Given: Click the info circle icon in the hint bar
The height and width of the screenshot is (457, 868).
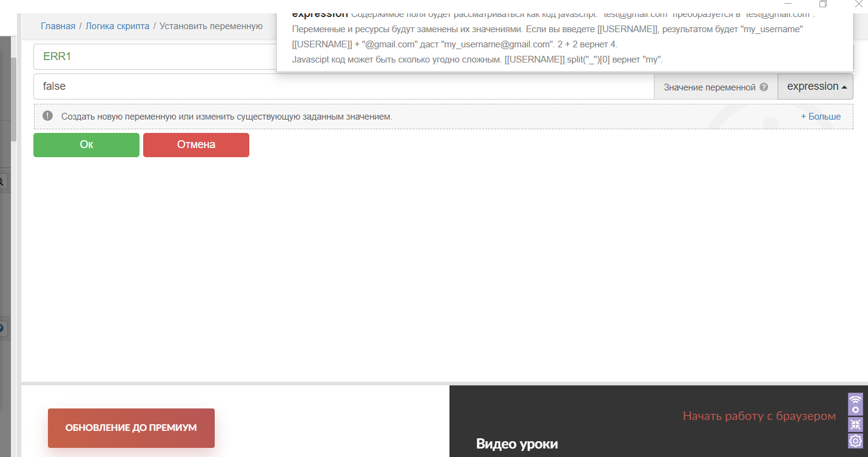Looking at the screenshot, I should click(47, 115).
